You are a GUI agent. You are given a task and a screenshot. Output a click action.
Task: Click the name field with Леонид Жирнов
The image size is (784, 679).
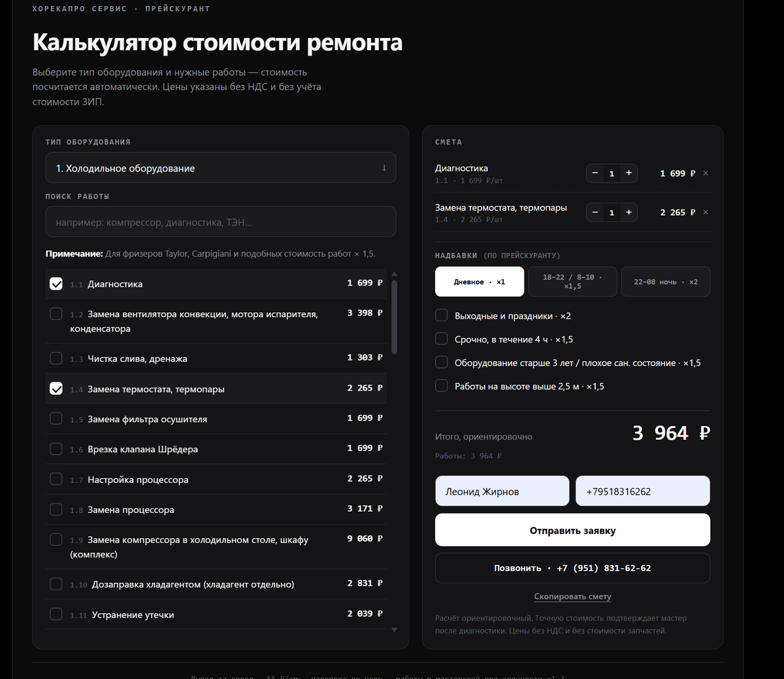(x=502, y=491)
